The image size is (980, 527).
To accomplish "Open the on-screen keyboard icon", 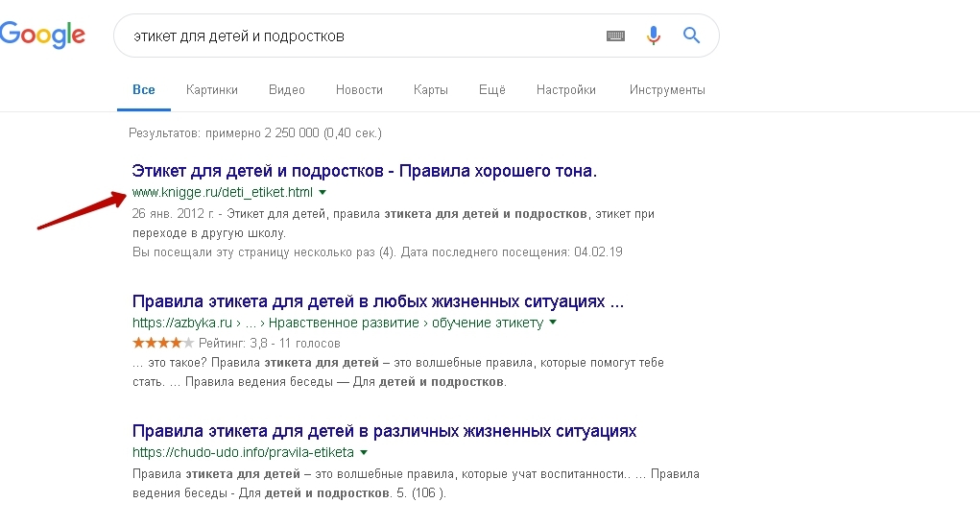I will pyautogui.click(x=615, y=36).
